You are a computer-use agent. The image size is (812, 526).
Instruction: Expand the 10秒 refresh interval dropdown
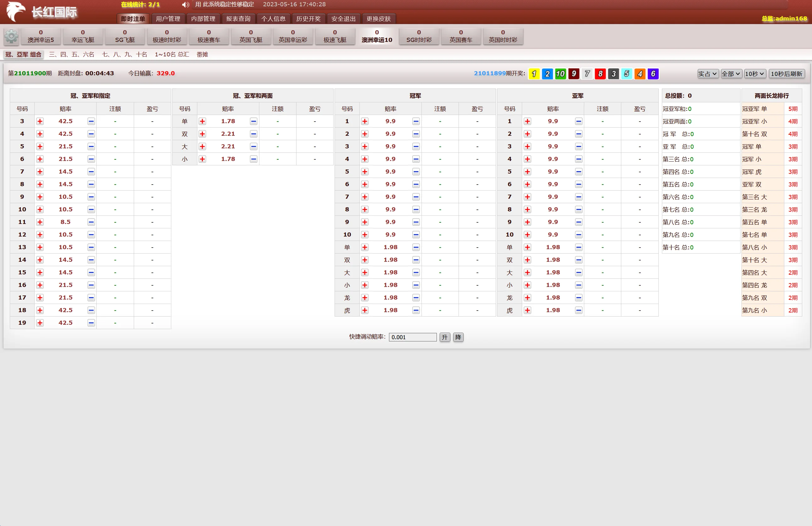[755, 74]
